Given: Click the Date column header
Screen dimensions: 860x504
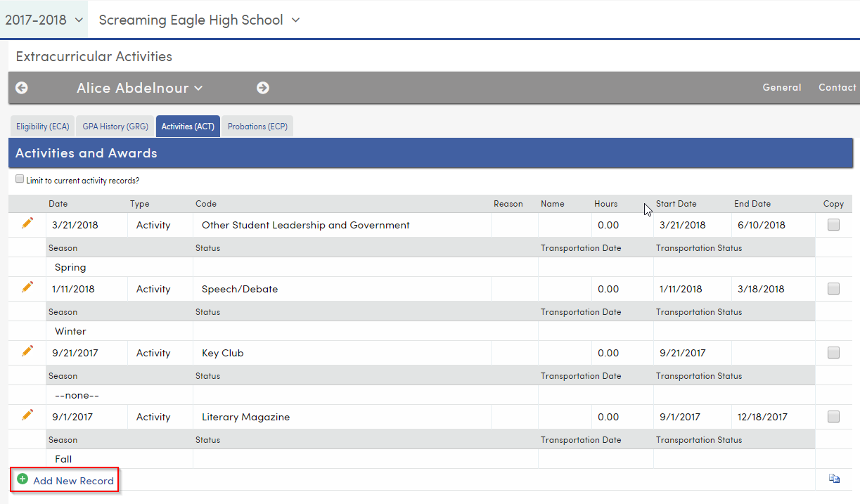Looking at the screenshot, I should (x=58, y=204).
